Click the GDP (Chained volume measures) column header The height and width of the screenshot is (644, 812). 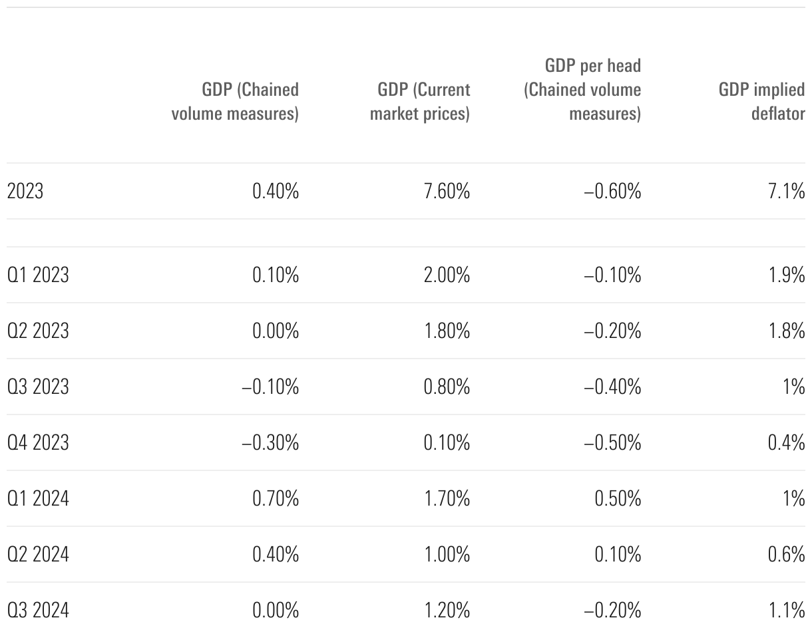[x=235, y=102]
